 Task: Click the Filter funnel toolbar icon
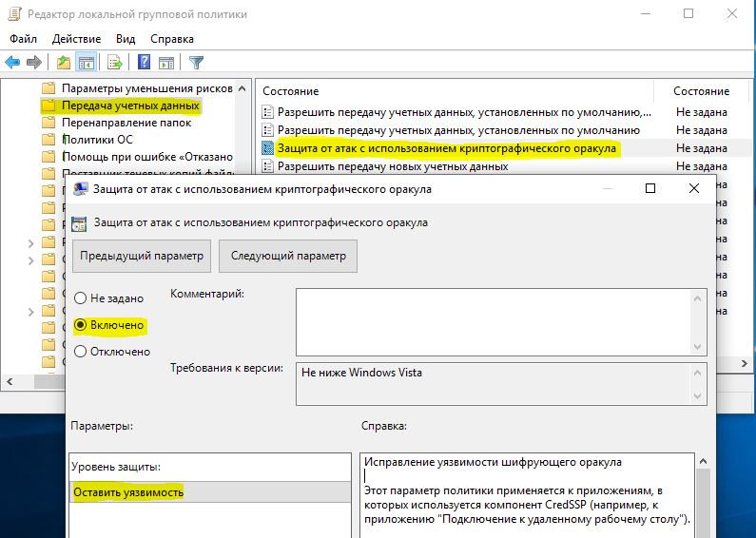(x=196, y=62)
